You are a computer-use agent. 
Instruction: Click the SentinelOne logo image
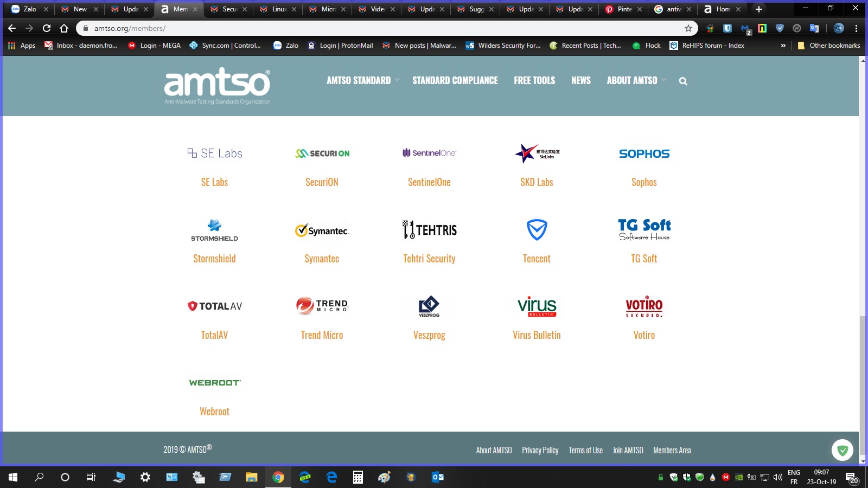point(429,153)
